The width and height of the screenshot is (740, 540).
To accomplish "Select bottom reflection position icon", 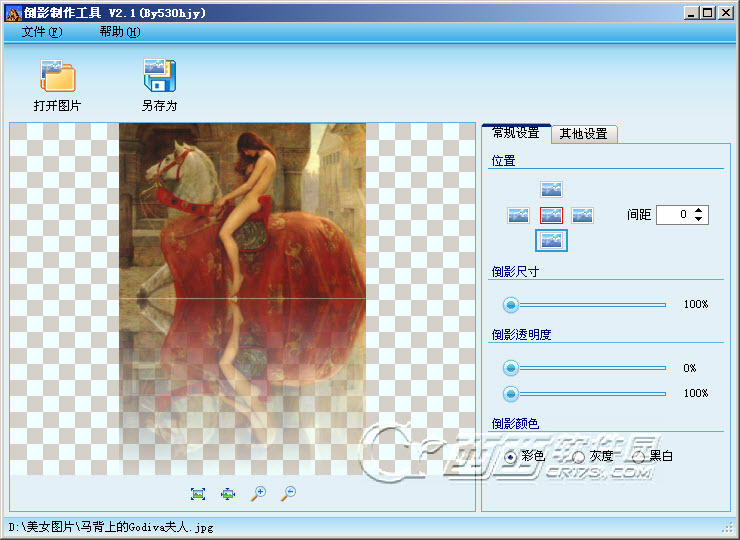I will point(551,241).
